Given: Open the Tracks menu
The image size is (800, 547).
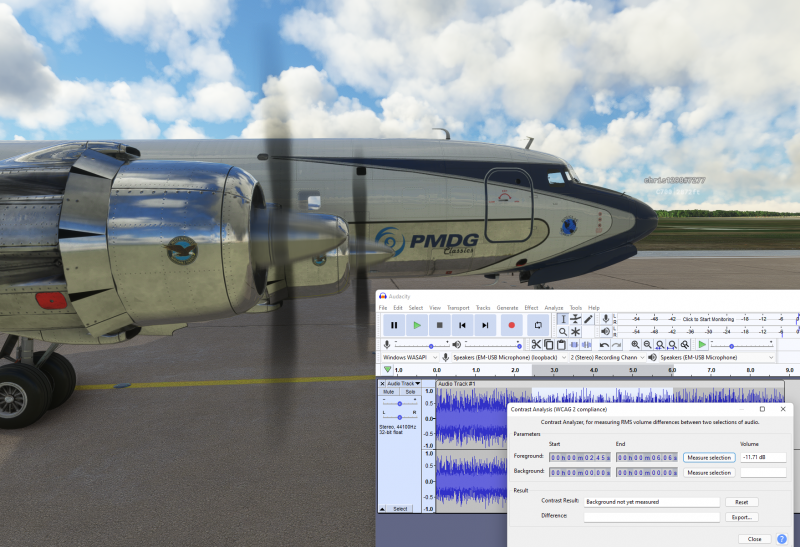Looking at the screenshot, I should tap(483, 308).
